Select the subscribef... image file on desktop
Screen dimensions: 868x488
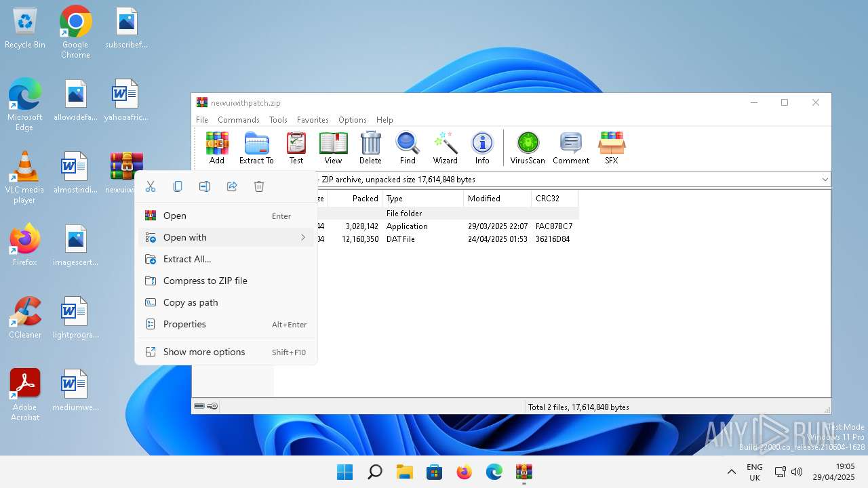(x=126, y=28)
